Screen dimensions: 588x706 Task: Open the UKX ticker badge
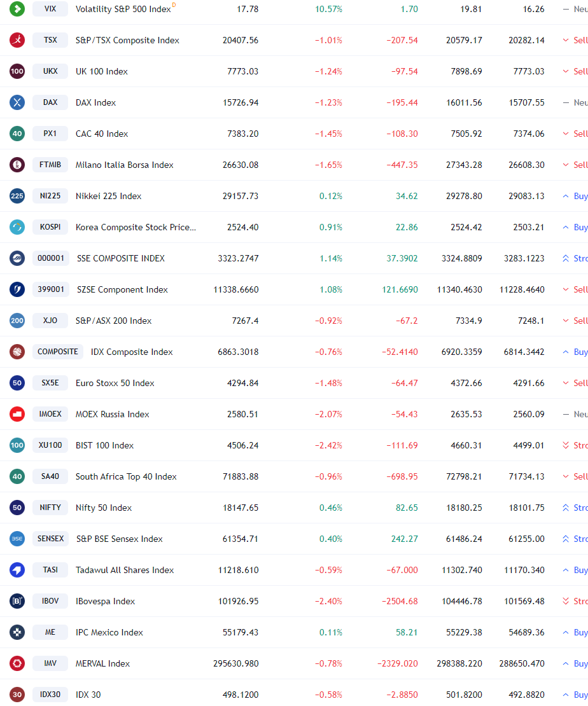(50, 71)
